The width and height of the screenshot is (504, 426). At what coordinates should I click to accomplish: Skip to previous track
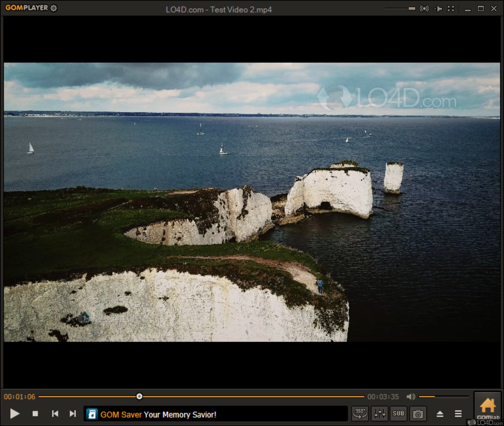(x=55, y=414)
